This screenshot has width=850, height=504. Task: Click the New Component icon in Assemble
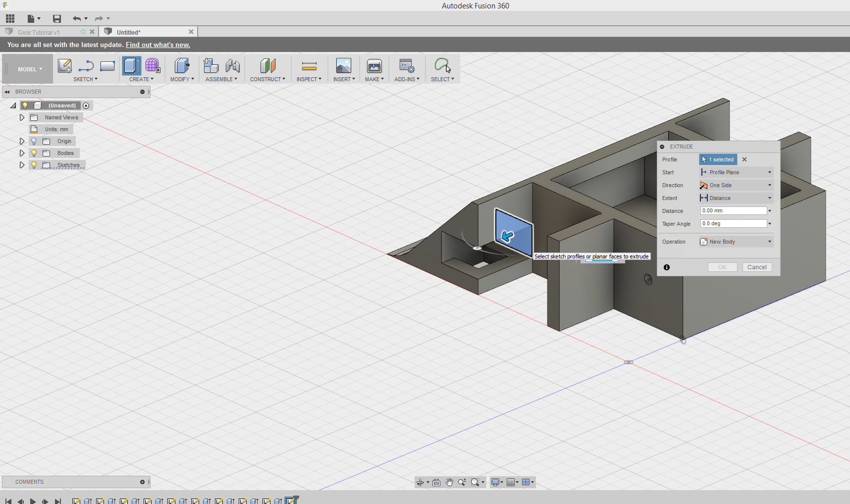[211, 66]
